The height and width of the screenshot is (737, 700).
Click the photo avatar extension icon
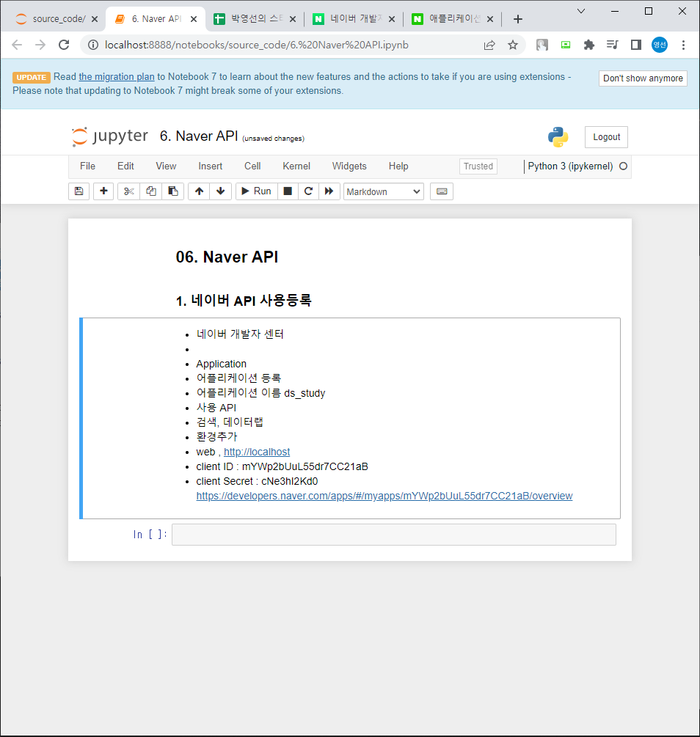click(542, 45)
